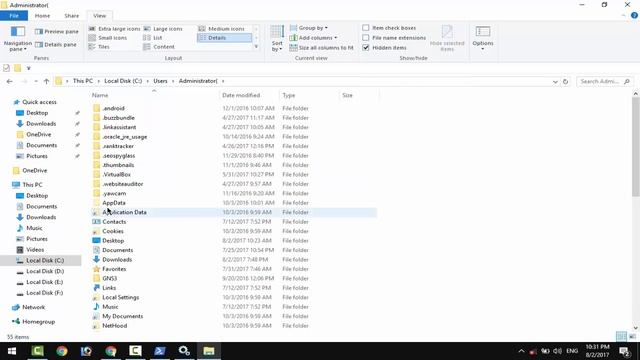Select OneDrive root in navigation pane
The image size is (640, 360).
[x=35, y=170]
